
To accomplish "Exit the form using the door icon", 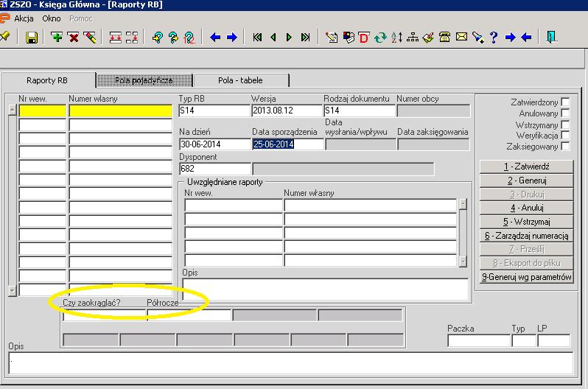I will click(551, 37).
